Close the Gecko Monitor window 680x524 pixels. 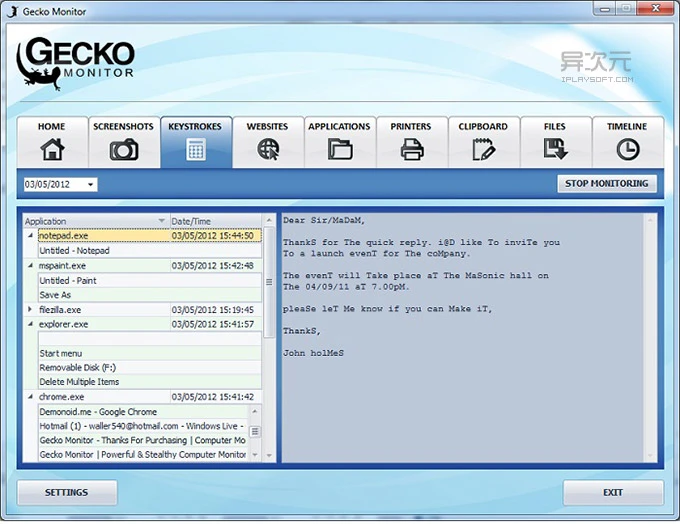click(x=656, y=8)
